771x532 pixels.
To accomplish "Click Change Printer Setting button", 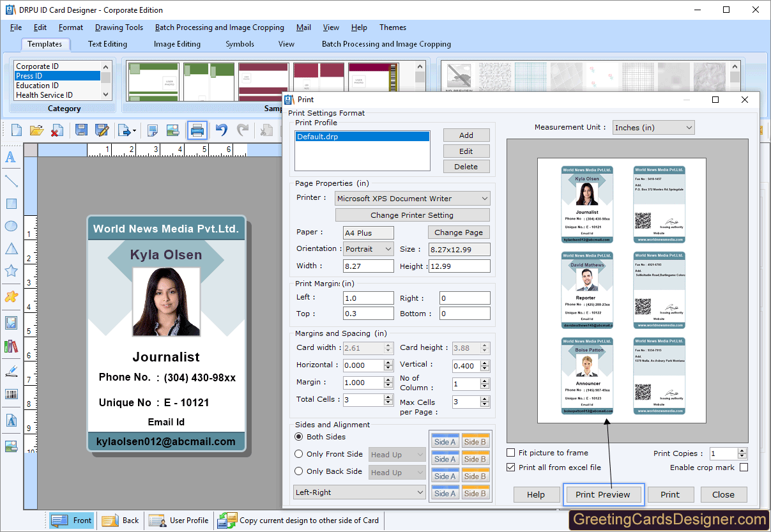I will tap(412, 215).
